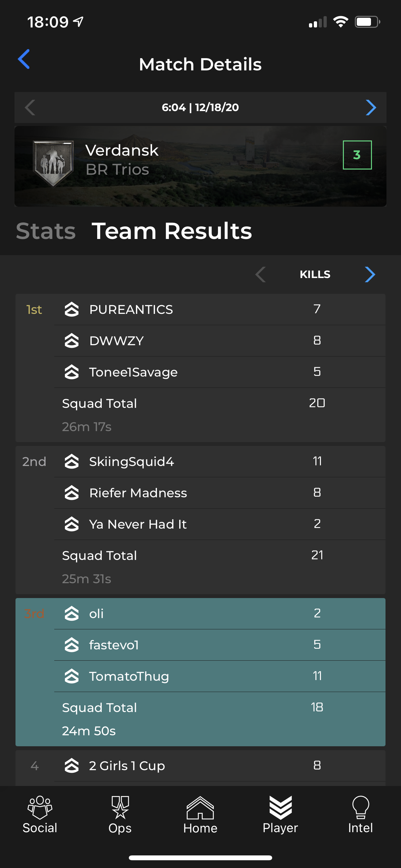Go to Home icon
The image size is (401, 868).
click(200, 807)
